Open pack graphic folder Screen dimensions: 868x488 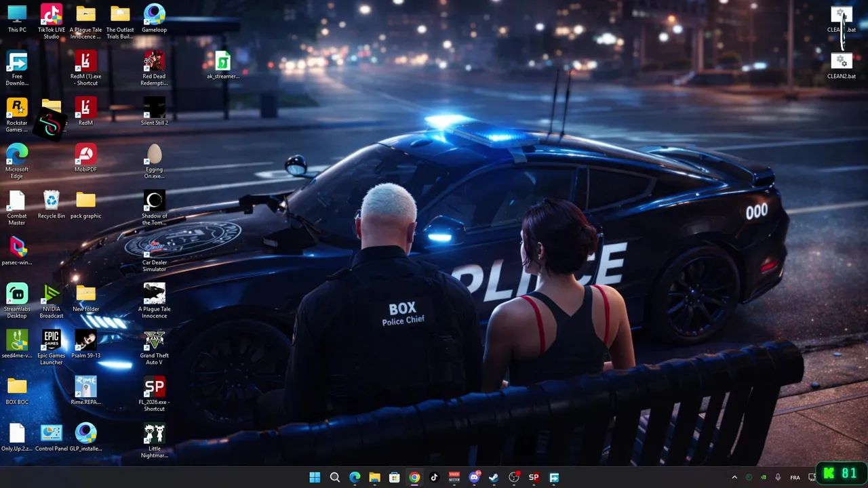(85, 205)
